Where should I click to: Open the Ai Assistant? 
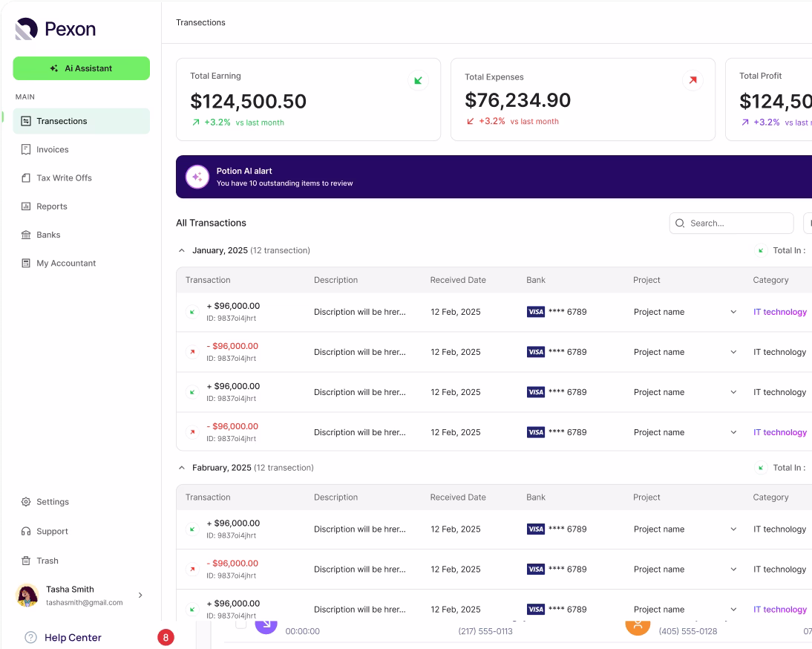[x=82, y=68]
